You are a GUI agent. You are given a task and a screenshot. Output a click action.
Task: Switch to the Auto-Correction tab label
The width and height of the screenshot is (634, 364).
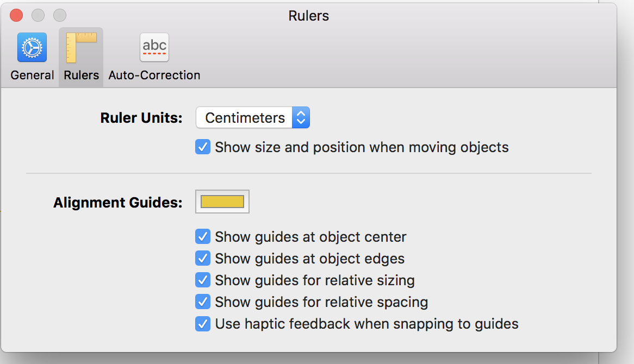point(154,75)
